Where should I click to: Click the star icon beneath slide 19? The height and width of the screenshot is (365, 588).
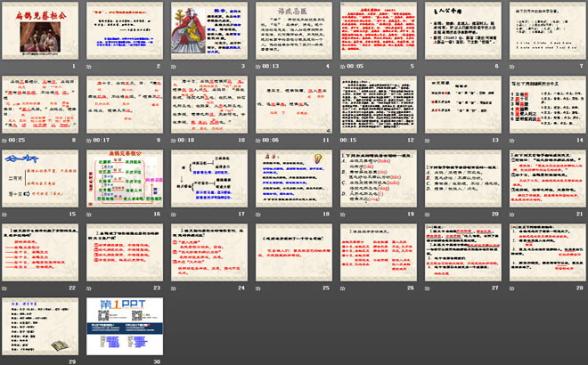coord(341,215)
